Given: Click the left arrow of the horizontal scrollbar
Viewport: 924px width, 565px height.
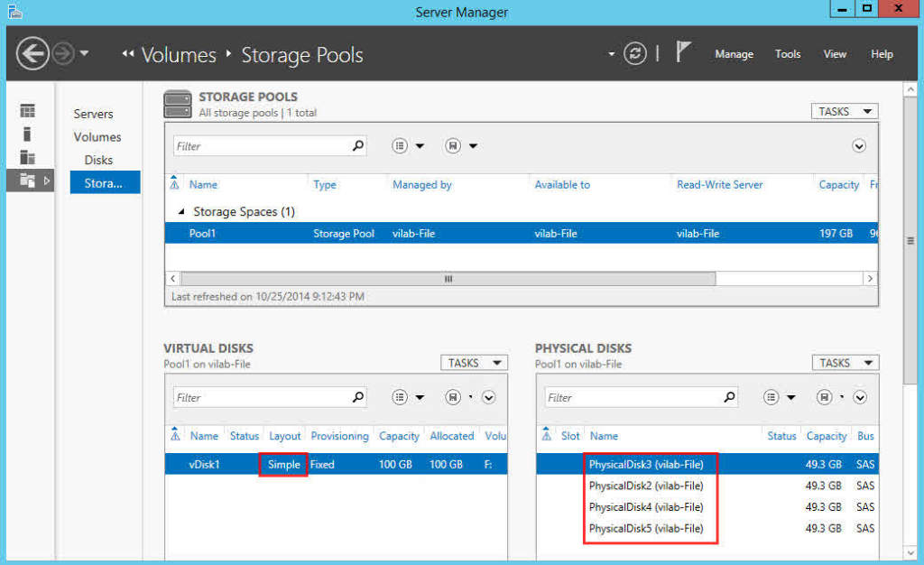Looking at the screenshot, I should click(x=172, y=278).
